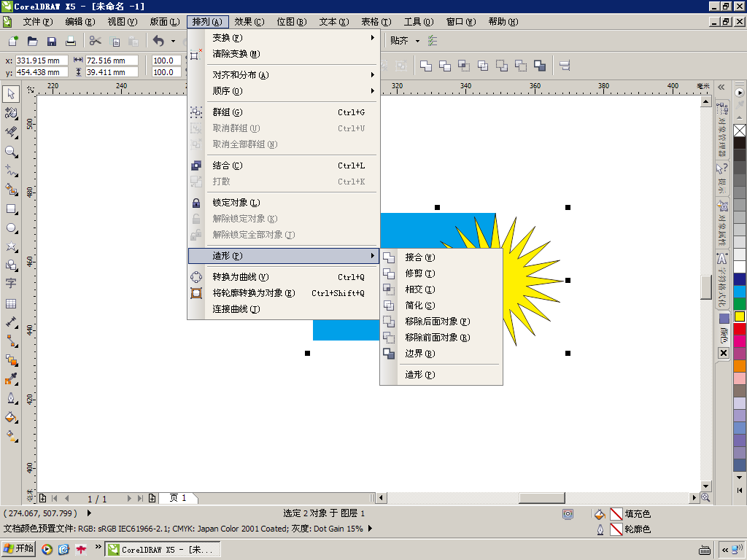Expand the cursor coordinates status arrow
Image resolution: width=747 pixels, height=560 pixels.
[x=89, y=513]
